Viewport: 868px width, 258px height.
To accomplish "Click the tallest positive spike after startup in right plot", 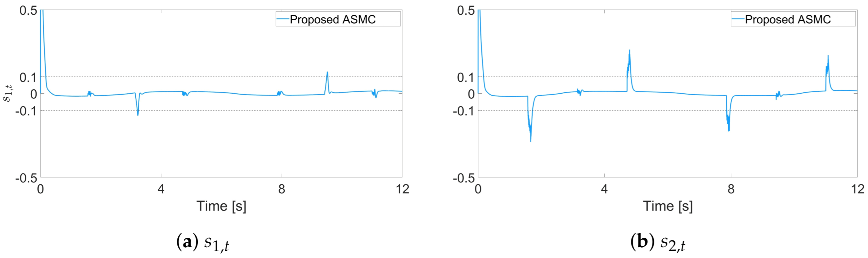I will point(629,51).
